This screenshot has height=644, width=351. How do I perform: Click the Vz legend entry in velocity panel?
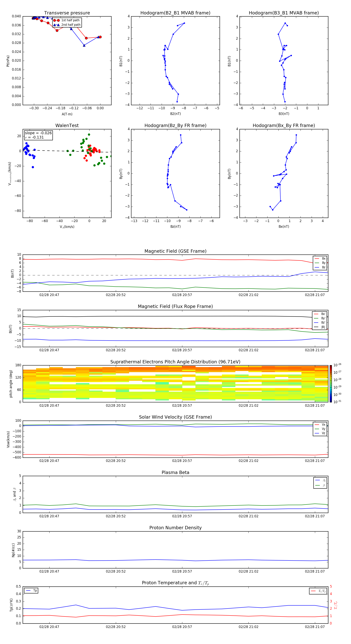tap(320, 433)
